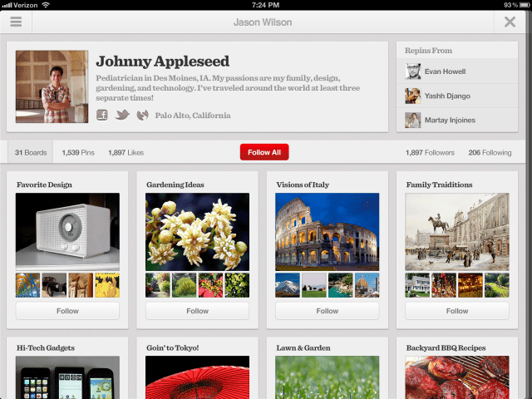Open the Visions of Italy board title
532x399 pixels.
pos(303,185)
